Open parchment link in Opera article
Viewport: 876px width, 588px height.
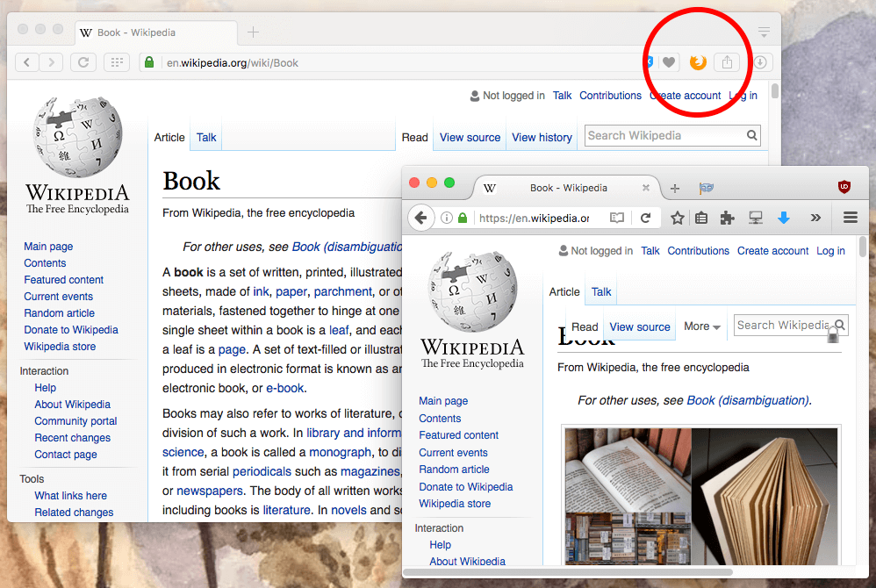(342, 291)
